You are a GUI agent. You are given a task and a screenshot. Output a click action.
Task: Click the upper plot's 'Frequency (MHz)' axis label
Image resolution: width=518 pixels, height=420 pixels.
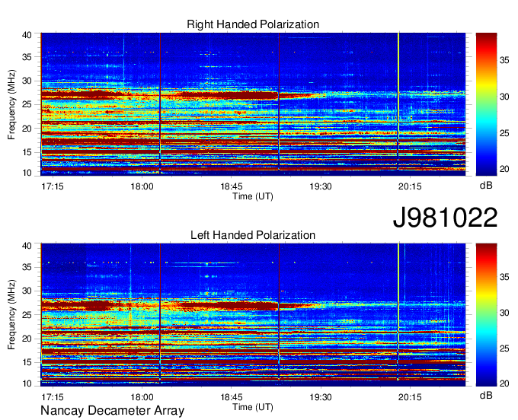coord(11,104)
